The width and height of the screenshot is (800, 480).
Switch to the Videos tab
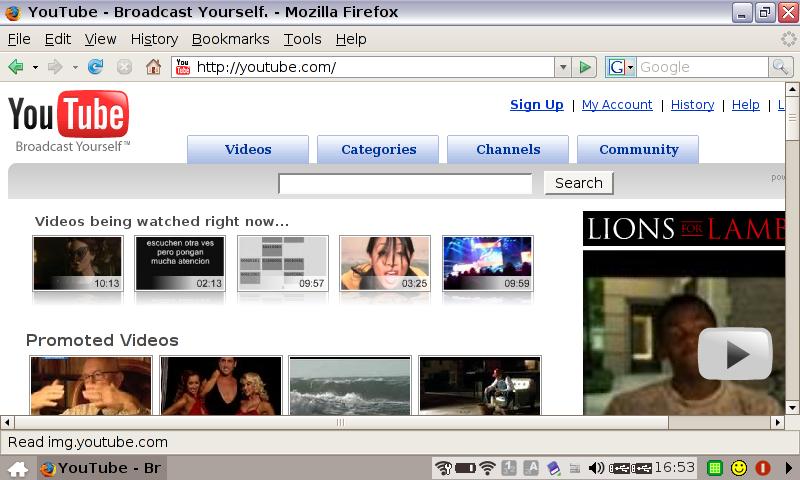(248, 149)
